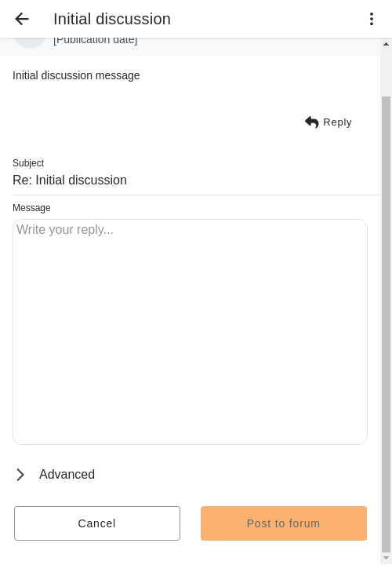Click the Message field label
This screenshot has height=565, width=392.
tap(31, 208)
